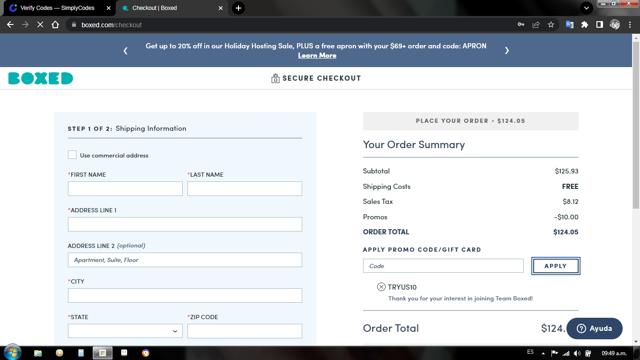The height and width of the screenshot is (360, 640).
Task: Click the Last Name field
Action: (x=244, y=189)
